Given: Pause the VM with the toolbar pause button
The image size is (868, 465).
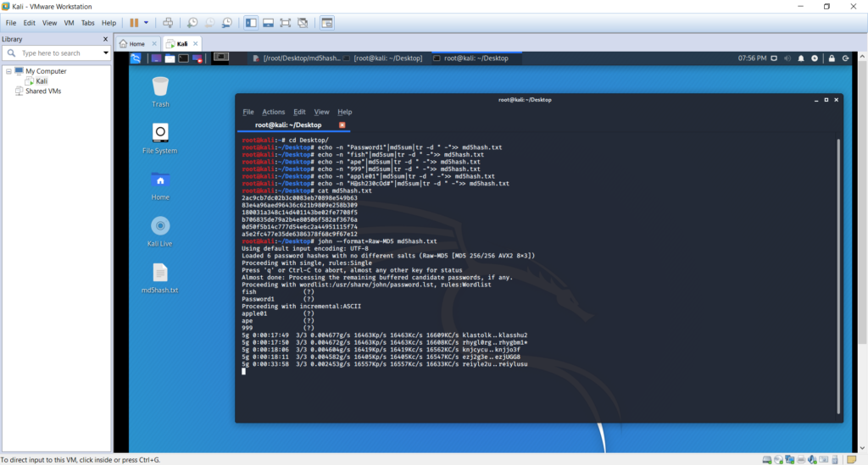Looking at the screenshot, I should [x=134, y=23].
